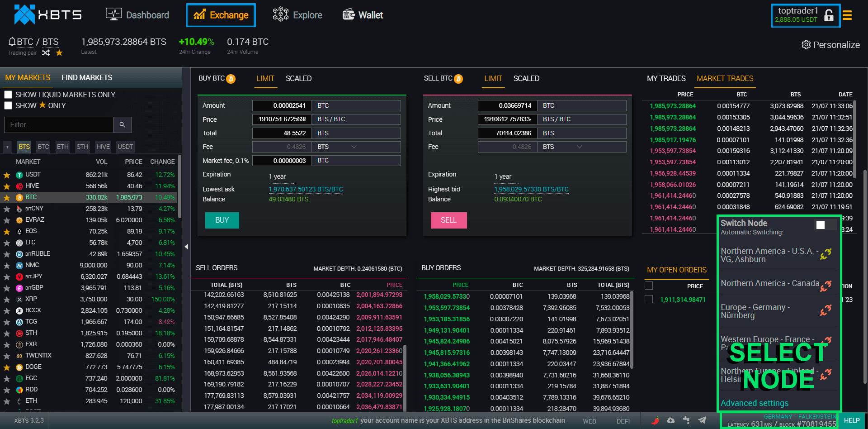Open the fee asset dropdown in buy form
The image size is (868, 429).
point(356,147)
